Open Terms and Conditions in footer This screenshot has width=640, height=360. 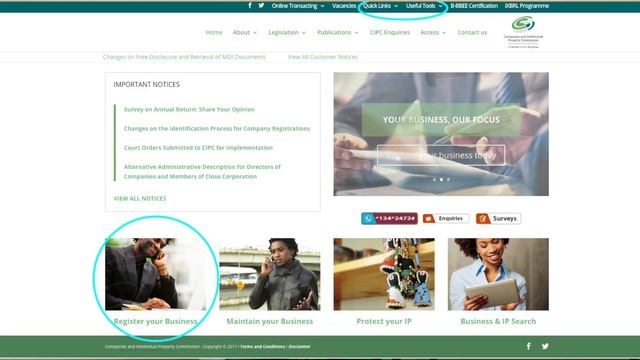click(x=262, y=347)
